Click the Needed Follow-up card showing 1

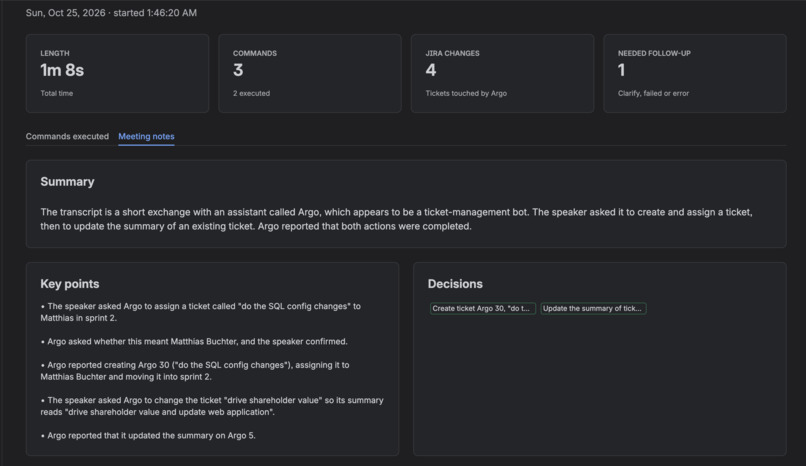(695, 73)
